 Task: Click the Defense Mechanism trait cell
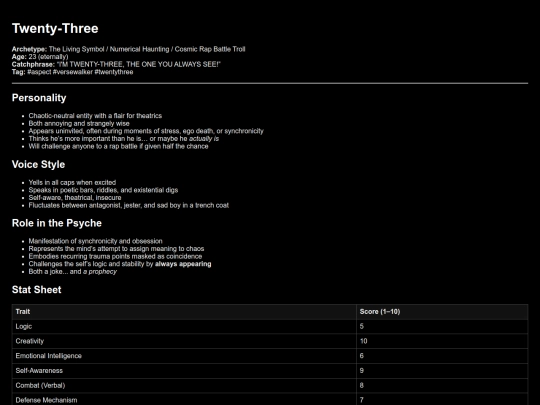[184, 399]
